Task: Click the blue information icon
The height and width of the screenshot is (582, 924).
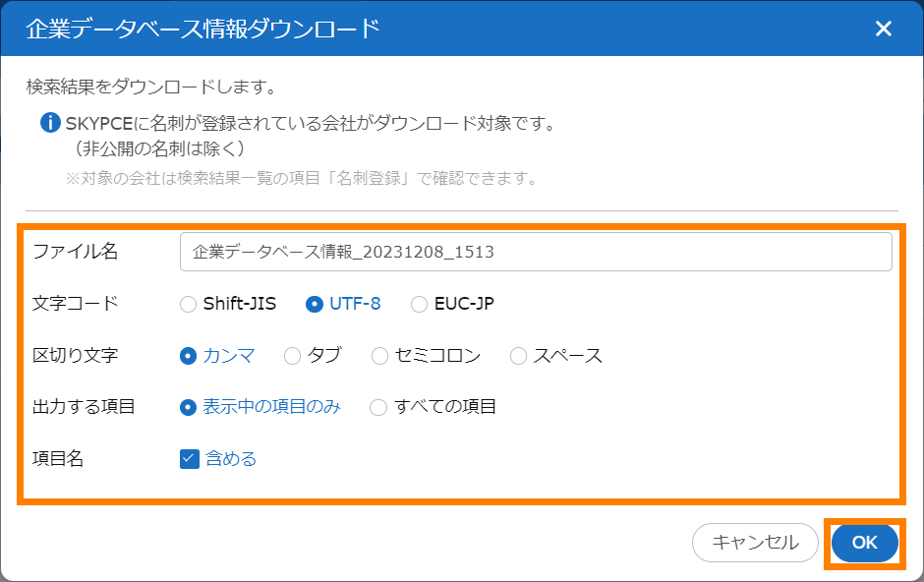Action: (50, 124)
